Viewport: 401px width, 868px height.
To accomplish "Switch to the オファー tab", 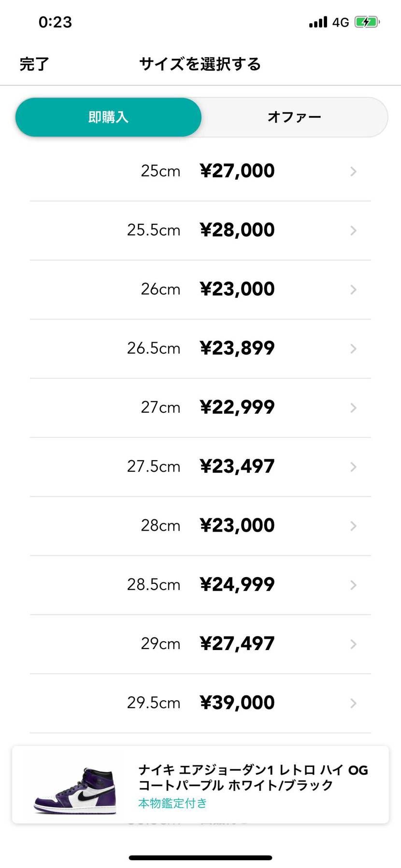I will (294, 117).
